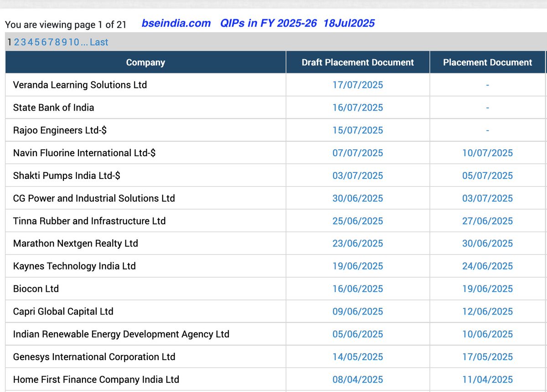Open Marathon Nextgen draft dated 23/06/2025

coord(358,244)
